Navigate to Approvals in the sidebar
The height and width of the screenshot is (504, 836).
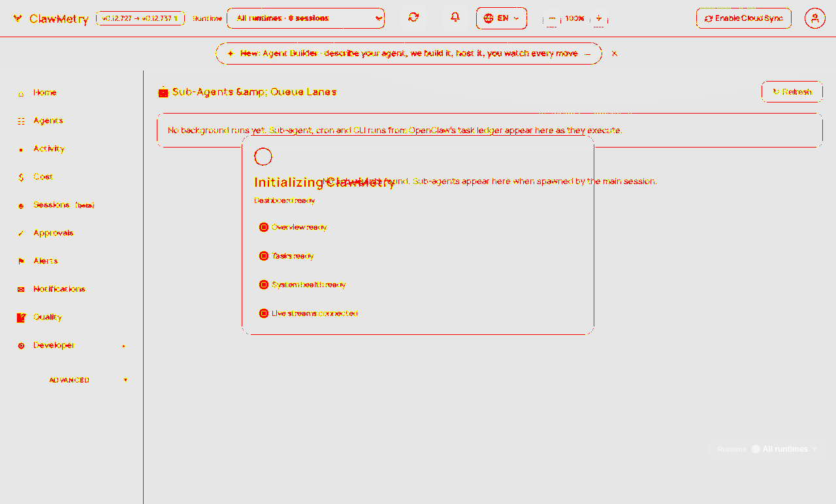click(72, 233)
